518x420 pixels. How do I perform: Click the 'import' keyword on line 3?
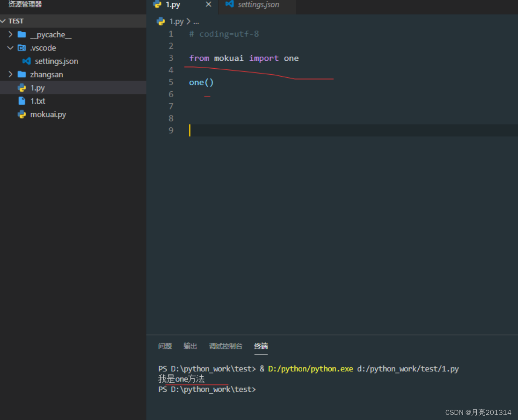click(x=264, y=58)
